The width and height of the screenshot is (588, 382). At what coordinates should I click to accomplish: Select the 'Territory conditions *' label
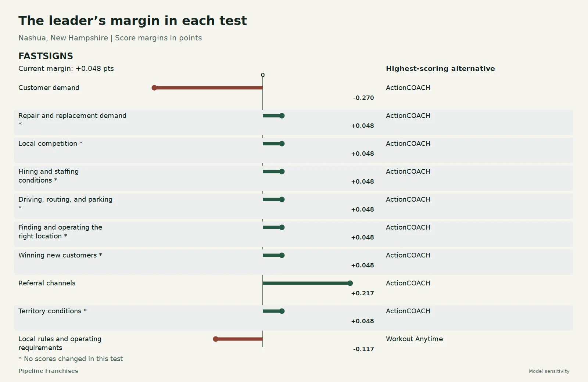pyautogui.click(x=53, y=311)
